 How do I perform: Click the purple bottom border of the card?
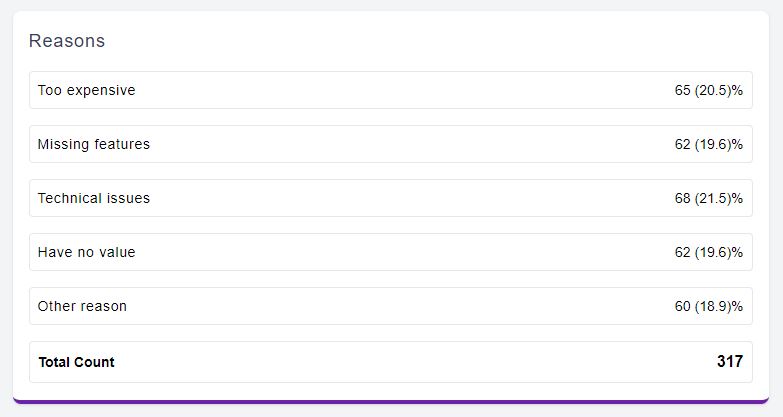coord(391,402)
